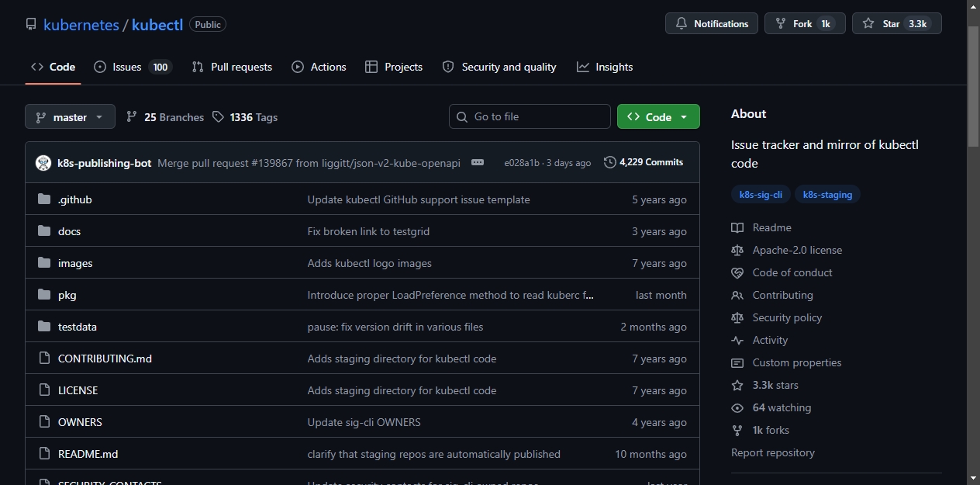
Task: Select the k8s-staging topic tag
Action: coord(827,195)
